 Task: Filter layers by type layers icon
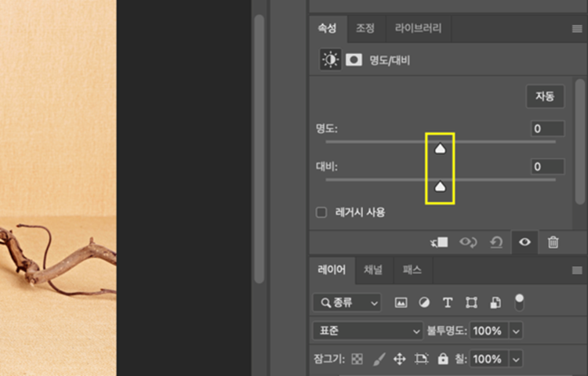coord(448,302)
